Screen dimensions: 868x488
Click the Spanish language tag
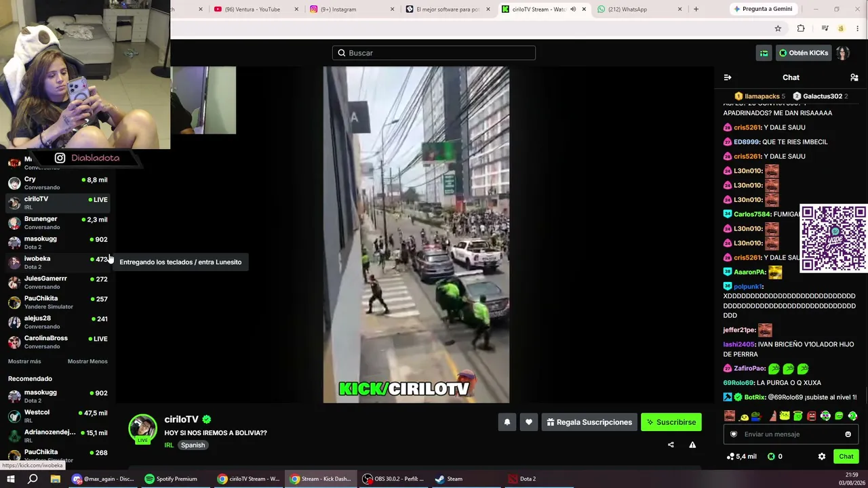pos(193,445)
